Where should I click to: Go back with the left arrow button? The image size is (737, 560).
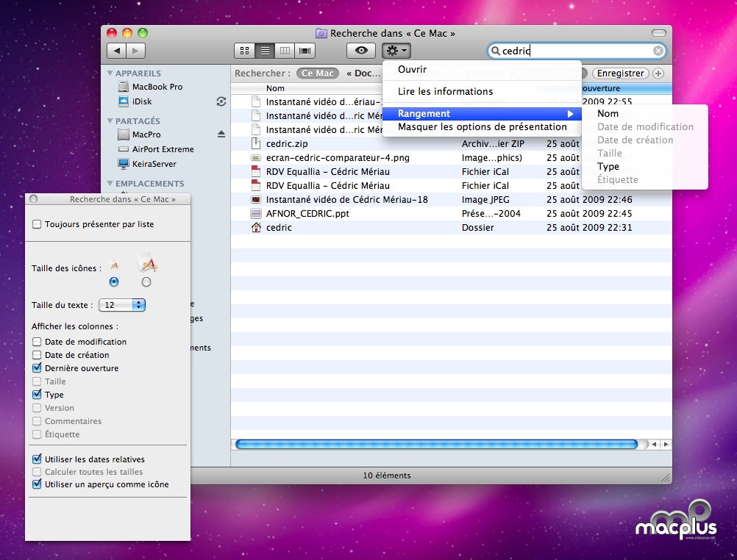116,51
